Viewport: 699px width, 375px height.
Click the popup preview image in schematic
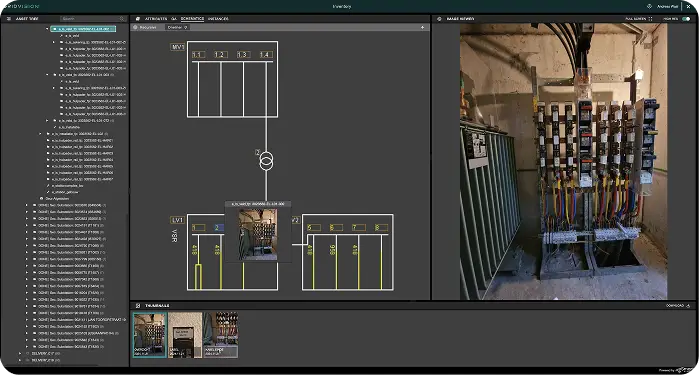[x=258, y=235]
